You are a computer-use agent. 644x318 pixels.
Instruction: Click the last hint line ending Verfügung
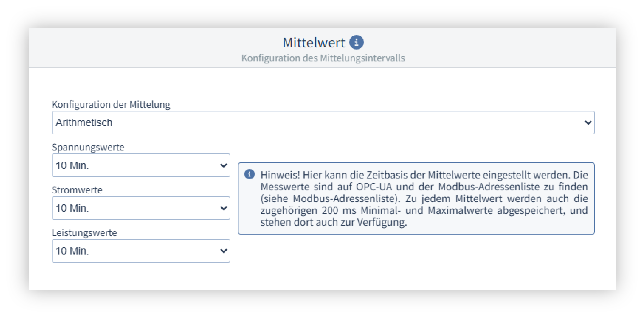333,222
